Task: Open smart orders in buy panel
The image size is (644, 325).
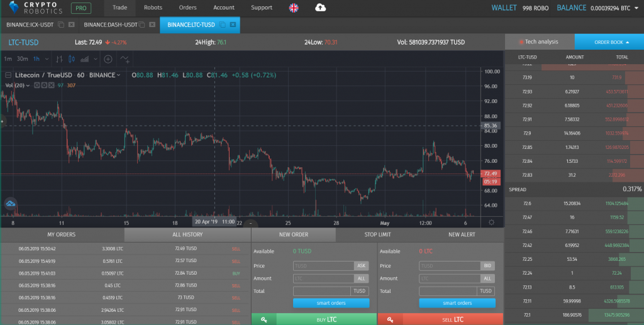Action: (x=331, y=303)
